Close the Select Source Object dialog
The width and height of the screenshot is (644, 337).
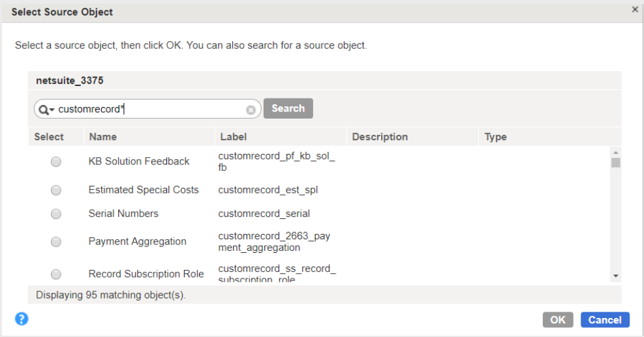pos(635,9)
